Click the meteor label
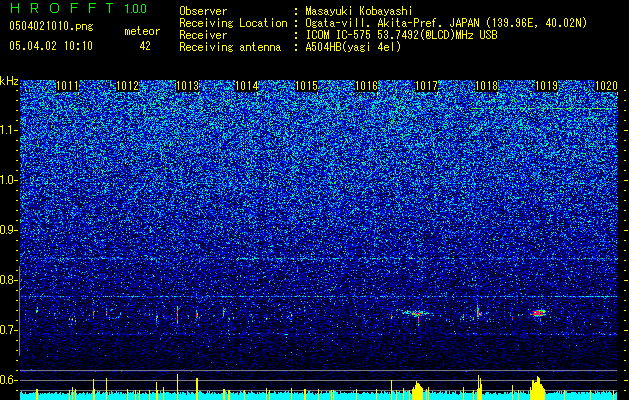The height and width of the screenshot is (400, 629). tap(142, 32)
